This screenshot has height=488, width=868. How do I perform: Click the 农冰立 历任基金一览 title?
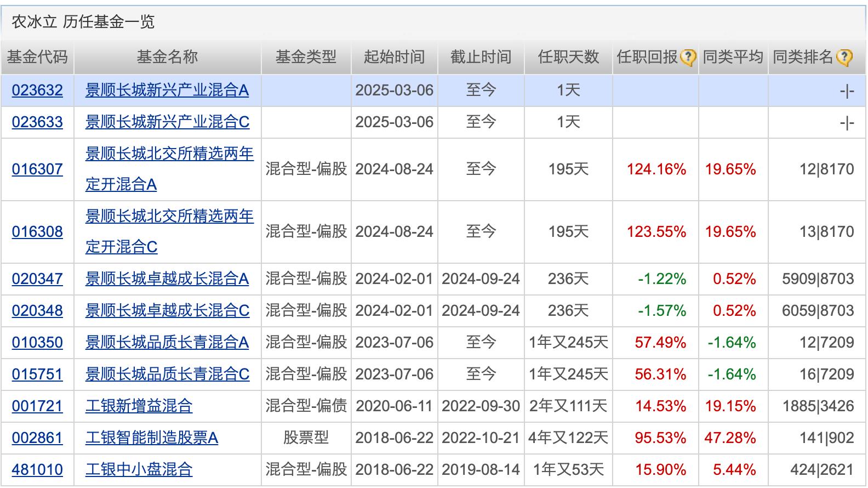pos(83,22)
